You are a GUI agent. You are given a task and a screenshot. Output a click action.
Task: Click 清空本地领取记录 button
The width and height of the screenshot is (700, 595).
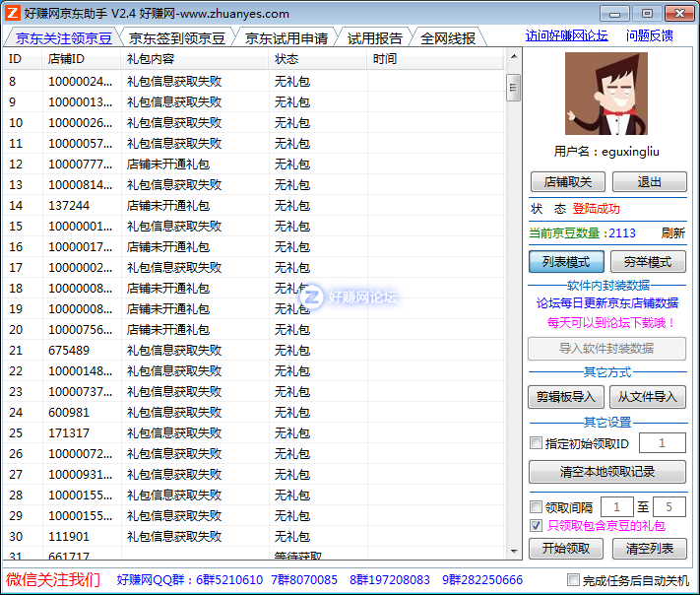(607, 472)
